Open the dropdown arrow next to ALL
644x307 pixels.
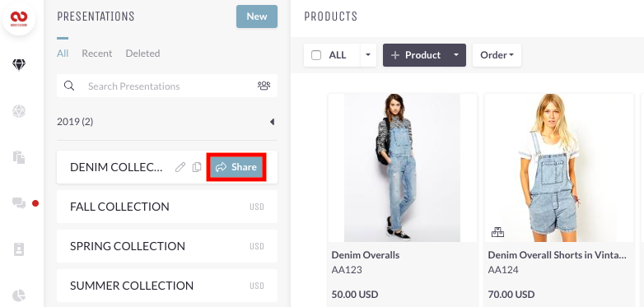tap(368, 55)
